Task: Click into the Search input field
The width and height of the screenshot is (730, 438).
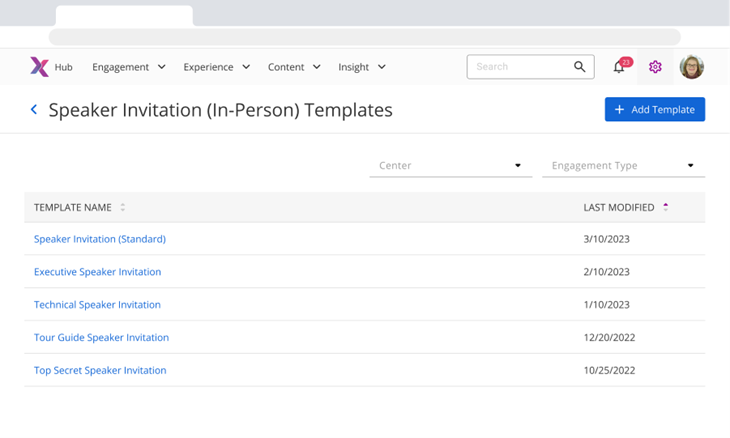Action: click(520, 67)
